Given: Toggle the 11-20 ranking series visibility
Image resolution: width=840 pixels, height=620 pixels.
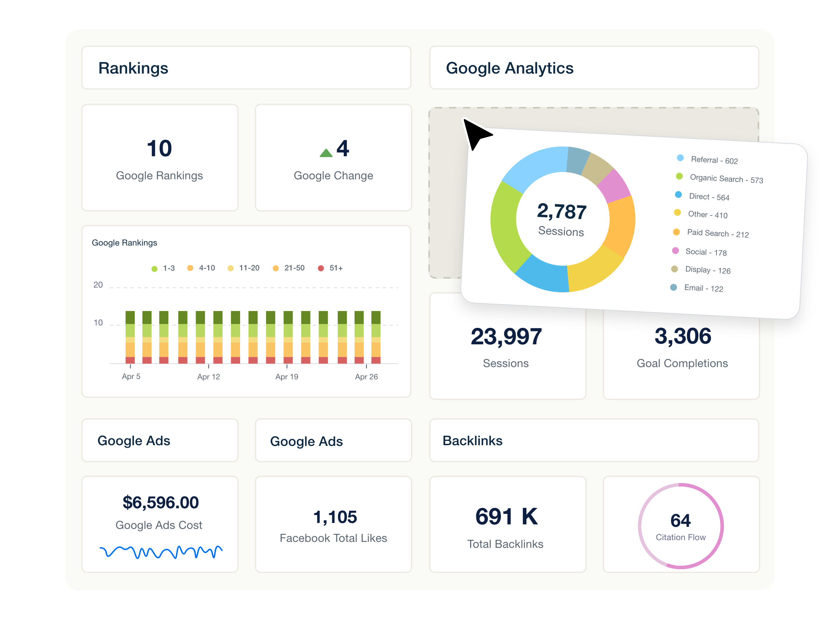Looking at the screenshot, I should [x=231, y=268].
